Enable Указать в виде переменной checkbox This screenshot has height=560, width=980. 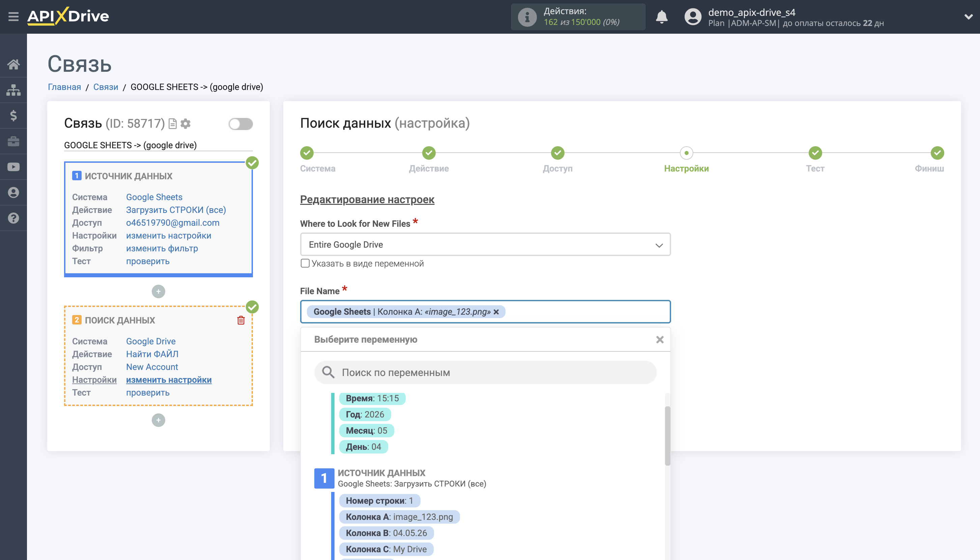click(305, 263)
